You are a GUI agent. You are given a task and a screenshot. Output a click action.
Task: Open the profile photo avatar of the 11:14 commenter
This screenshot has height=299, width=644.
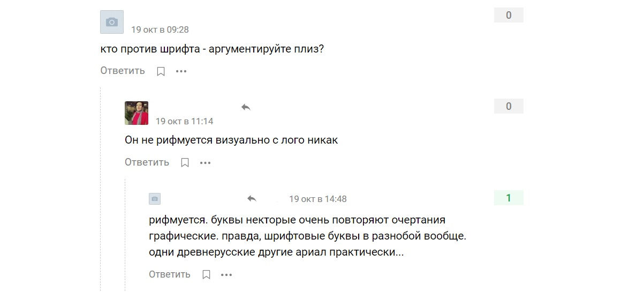(137, 113)
